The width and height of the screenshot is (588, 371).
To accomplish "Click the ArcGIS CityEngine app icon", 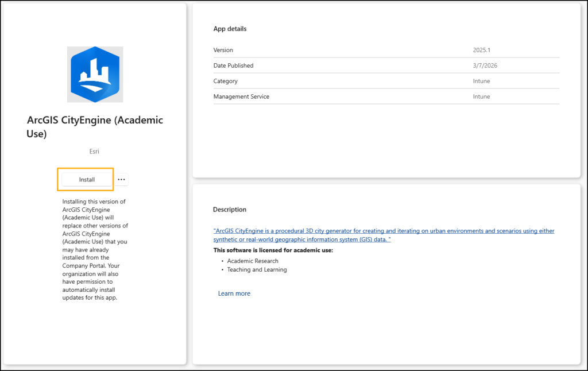I will click(x=95, y=75).
